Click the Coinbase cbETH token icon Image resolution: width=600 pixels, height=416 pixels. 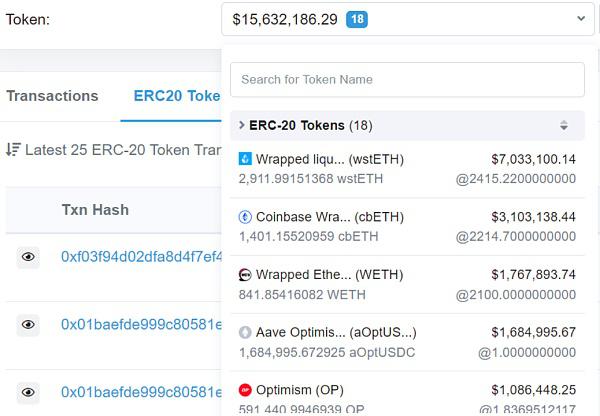[x=245, y=217]
